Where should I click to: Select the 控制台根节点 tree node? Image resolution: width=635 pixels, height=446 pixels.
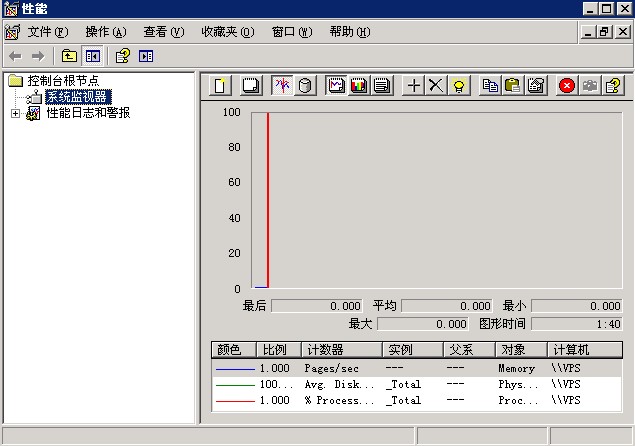click(63, 81)
